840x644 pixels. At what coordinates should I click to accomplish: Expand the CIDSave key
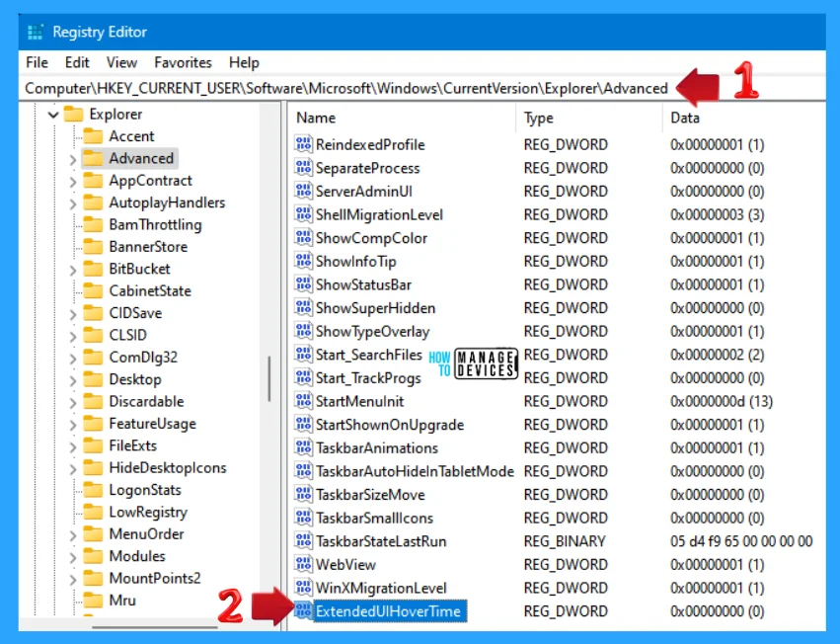click(73, 314)
